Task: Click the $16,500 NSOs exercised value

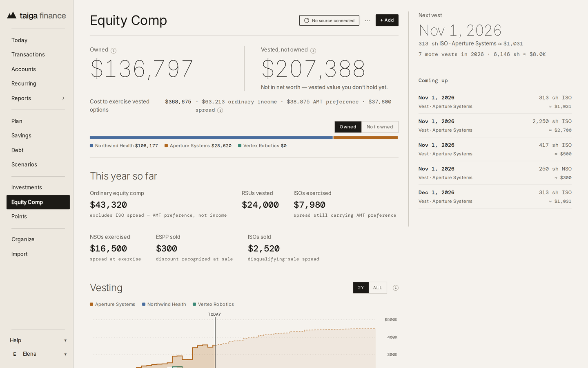Action: (108, 249)
